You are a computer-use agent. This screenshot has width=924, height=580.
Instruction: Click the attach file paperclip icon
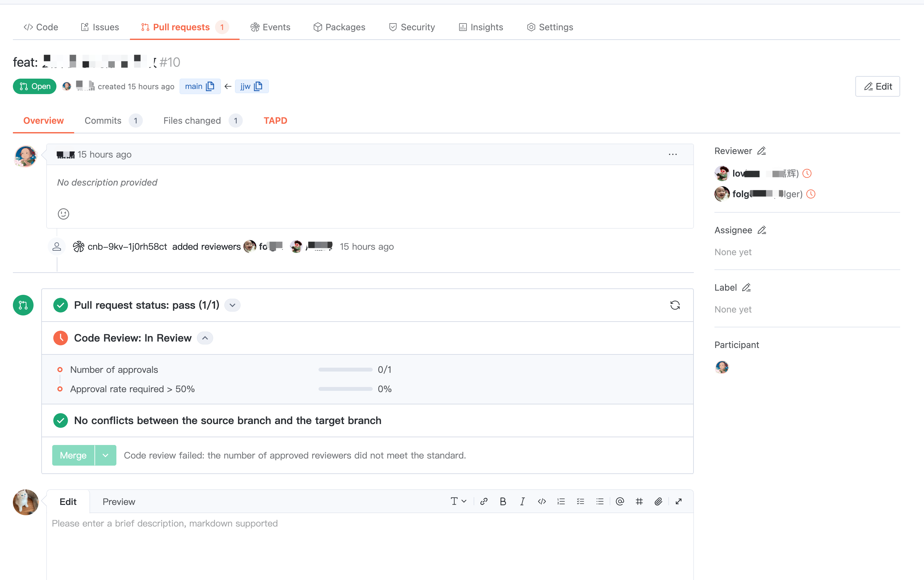click(x=658, y=501)
